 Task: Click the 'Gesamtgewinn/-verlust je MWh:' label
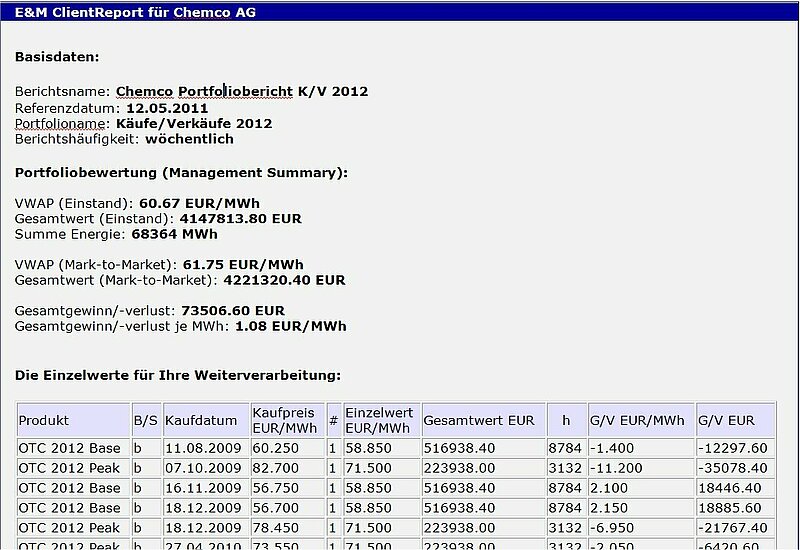[122, 326]
